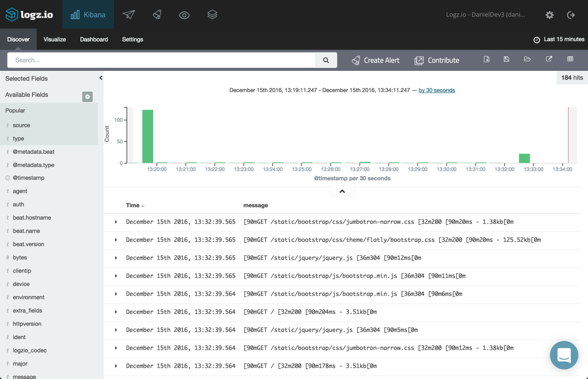Viewport: 588px width, 379px height.
Task: Click the paper plane icon in top navigation
Action: pos(129,15)
